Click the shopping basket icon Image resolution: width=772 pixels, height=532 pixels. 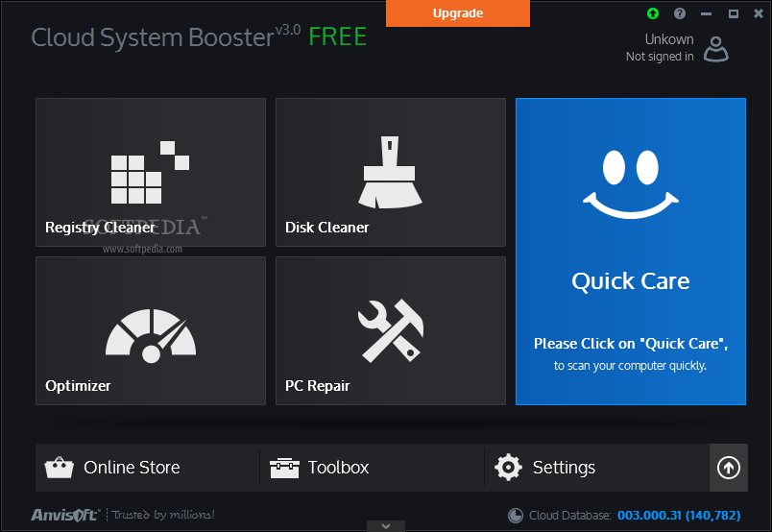60,468
